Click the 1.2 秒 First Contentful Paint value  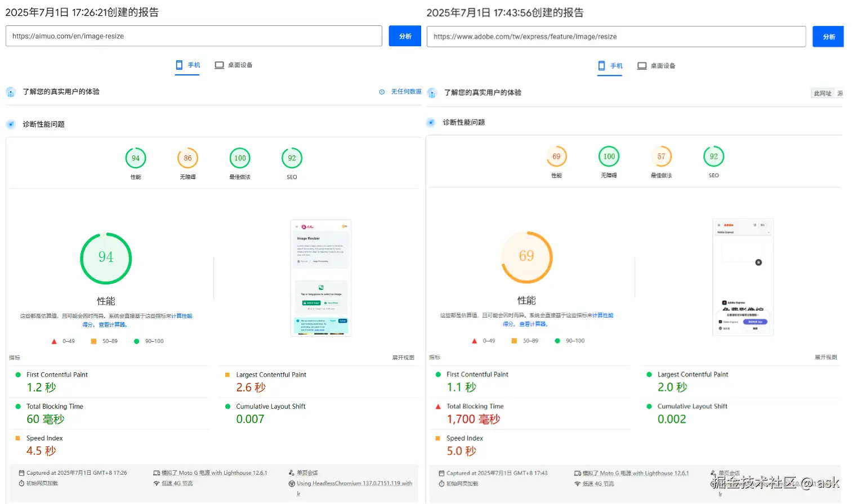coord(41,387)
